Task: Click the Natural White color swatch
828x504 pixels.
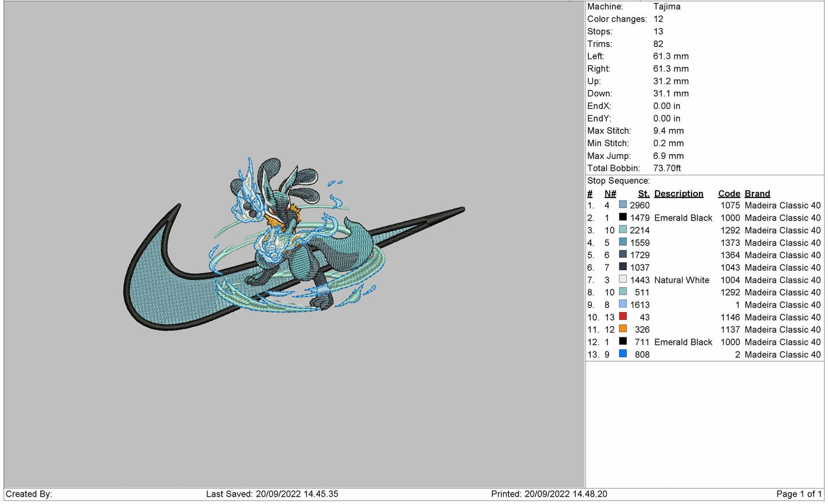Action: click(x=622, y=279)
